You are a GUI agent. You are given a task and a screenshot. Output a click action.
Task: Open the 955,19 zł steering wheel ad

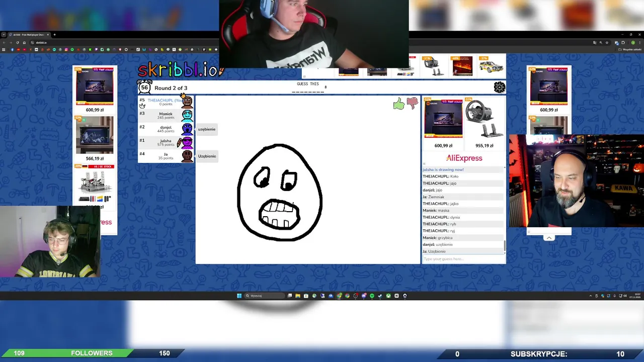tap(484, 124)
